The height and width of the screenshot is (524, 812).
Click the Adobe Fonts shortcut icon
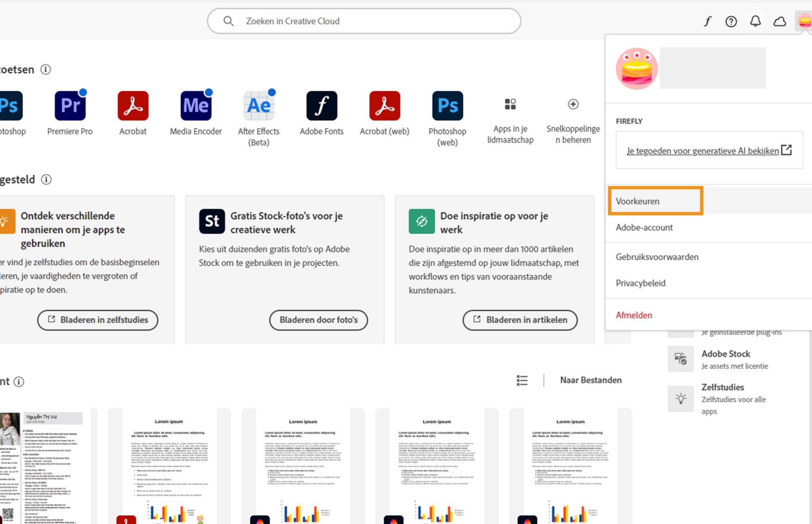(x=321, y=106)
